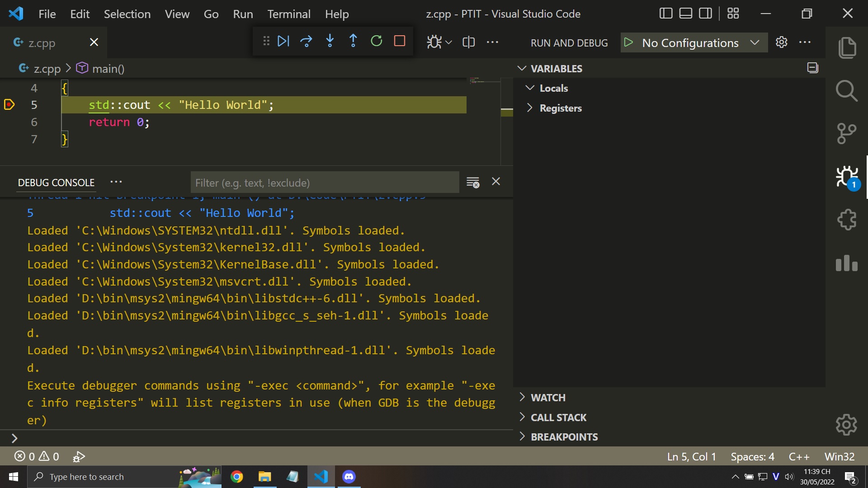Open launch.json with the gear icon
Screen dimensions: 868x488
point(782,42)
